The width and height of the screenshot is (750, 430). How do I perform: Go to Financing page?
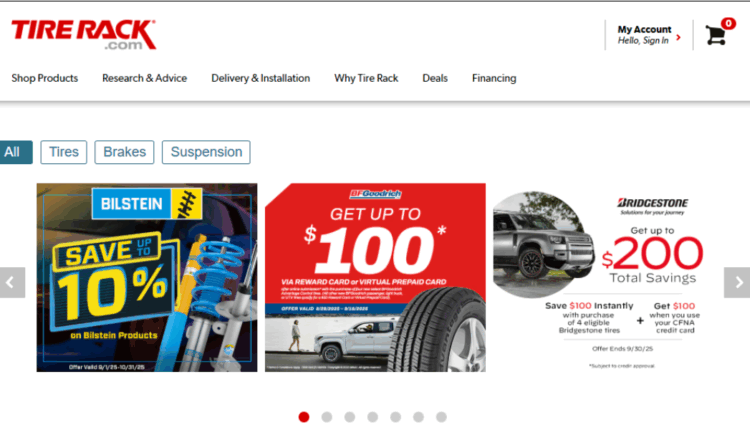[x=494, y=78]
